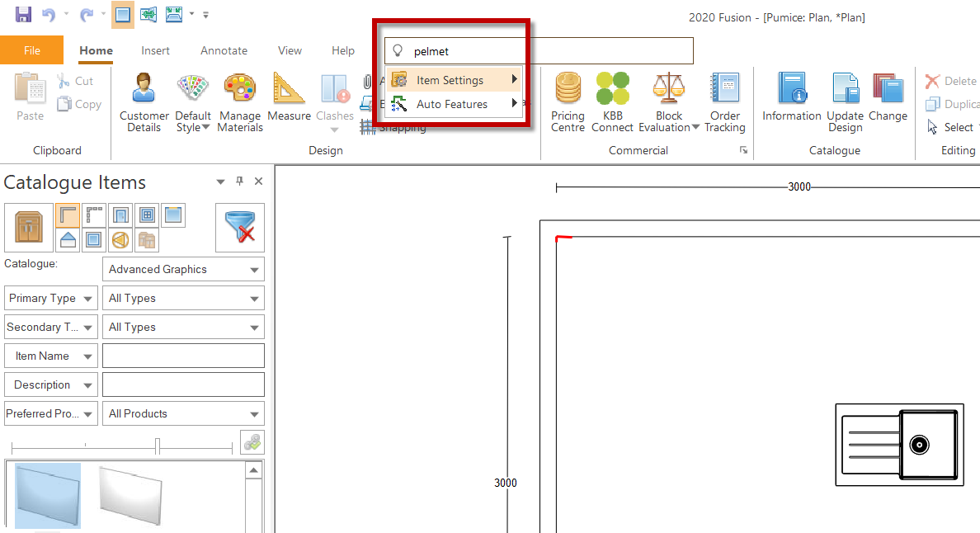This screenshot has width=980, height=533.
Task: Click the perspective view icon in quick toolbar
Action: pyautogui.click(x=174, y=14)
